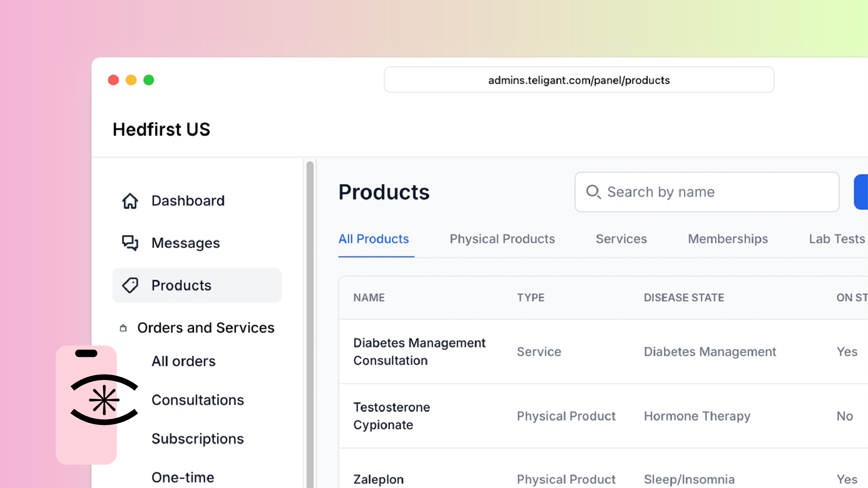The width and height of the screenshot is (868, 488).
Task: Click the sidebar vertical scrollbar
Action: pyautogui.click(x=310, y=323)
